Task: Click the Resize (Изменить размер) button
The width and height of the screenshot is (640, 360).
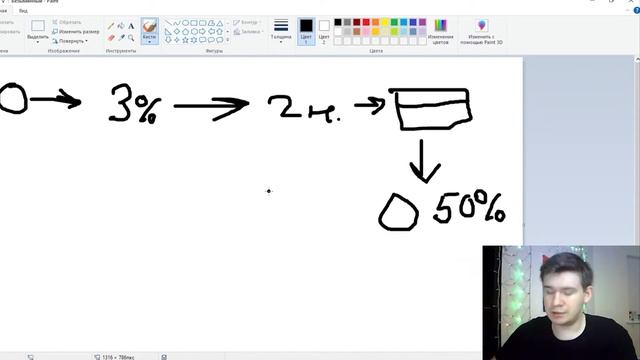Action: (76, 31)
